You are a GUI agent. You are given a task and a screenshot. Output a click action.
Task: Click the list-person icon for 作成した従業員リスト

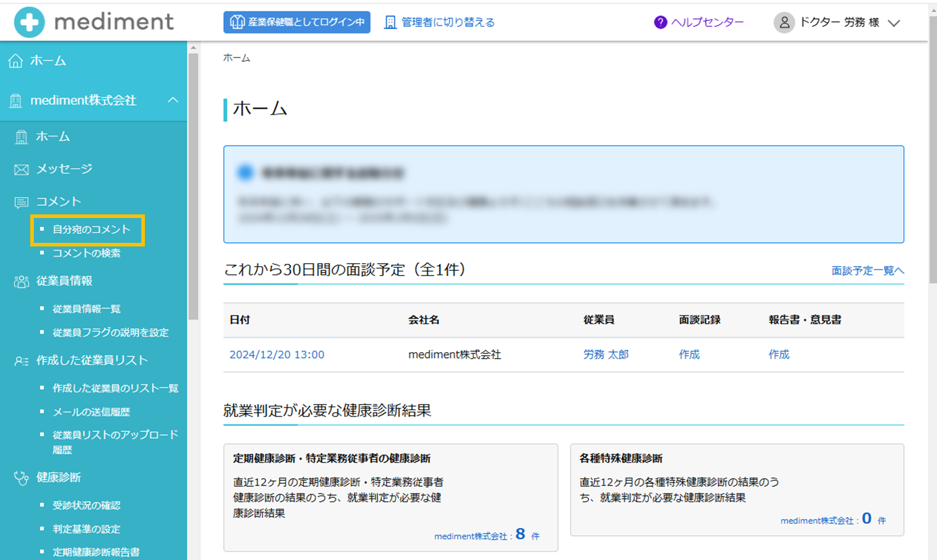[x=21, y=361]
